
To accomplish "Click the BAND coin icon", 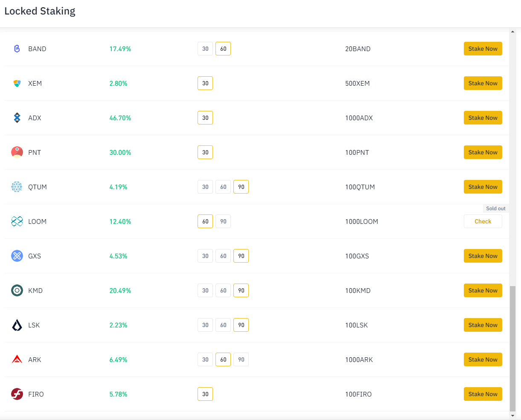I will point(17,49).
